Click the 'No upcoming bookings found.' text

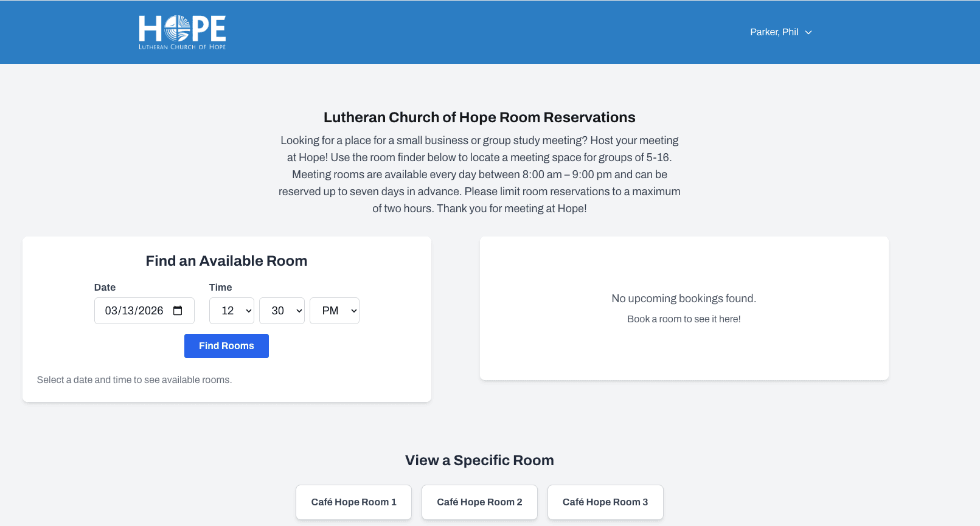coord(684,299)
